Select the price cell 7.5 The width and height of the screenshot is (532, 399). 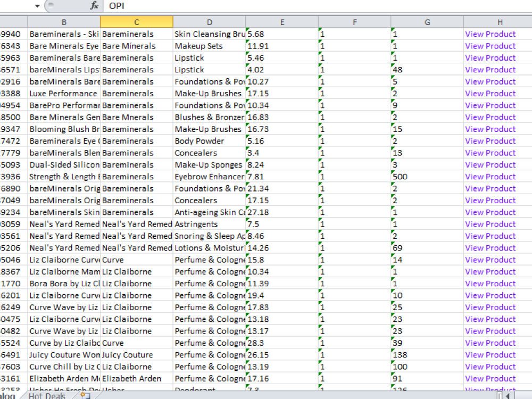282,224
